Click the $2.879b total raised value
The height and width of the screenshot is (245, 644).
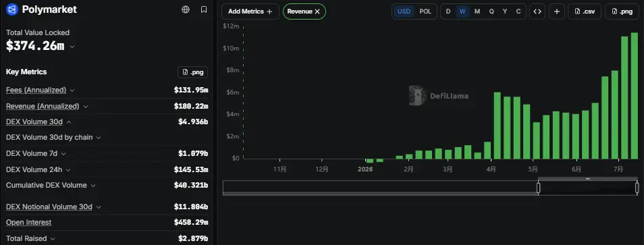(193, 238)
